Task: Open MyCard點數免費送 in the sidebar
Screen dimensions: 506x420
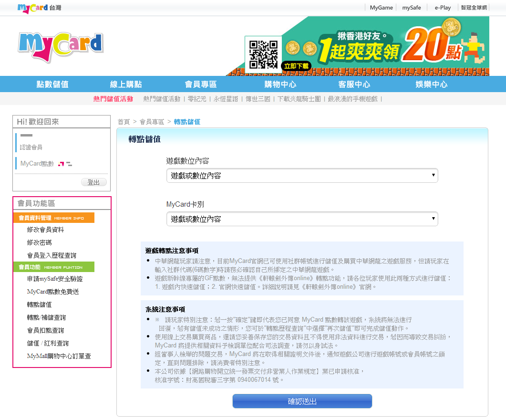Action: pyautogui.click(x=53, y=292)
